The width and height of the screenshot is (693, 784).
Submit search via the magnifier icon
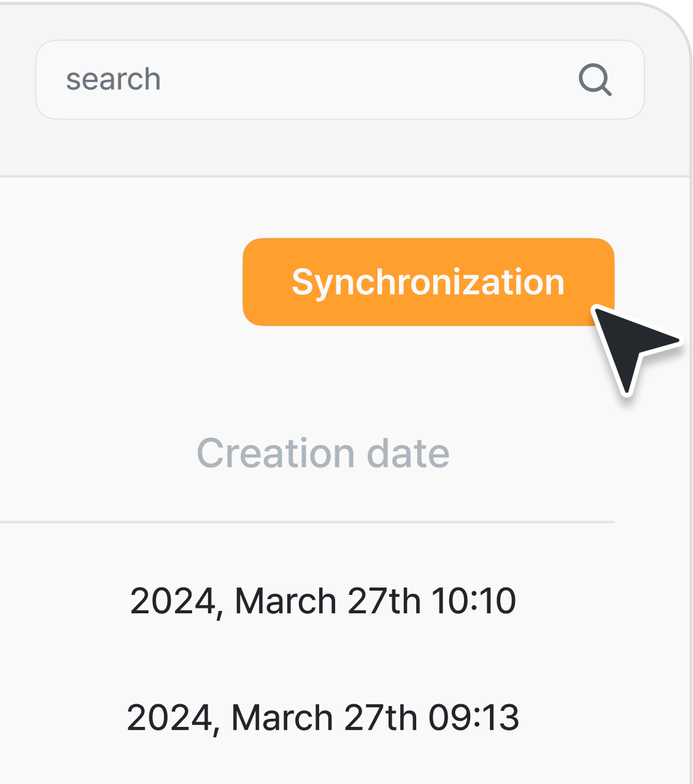coord(595,80)
